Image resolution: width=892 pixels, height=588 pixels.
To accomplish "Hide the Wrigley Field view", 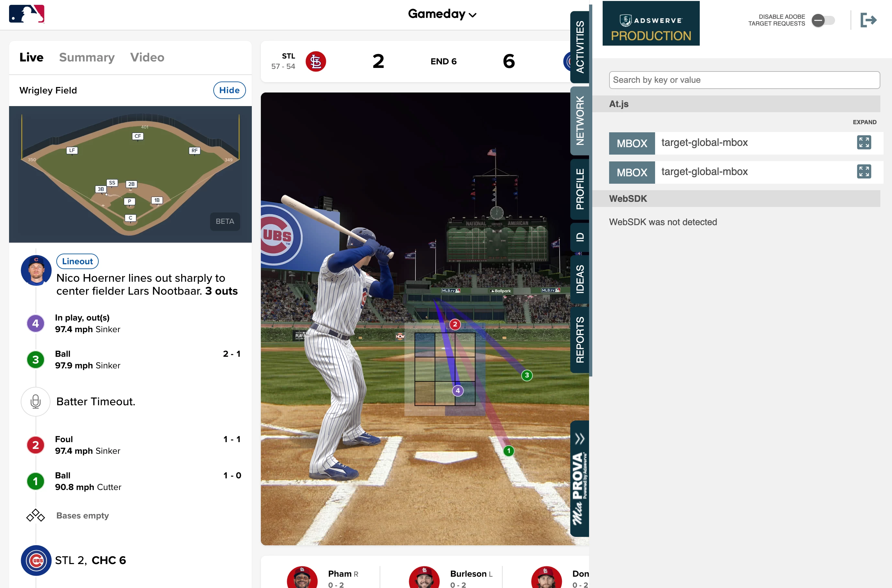I will click(229, 90).
